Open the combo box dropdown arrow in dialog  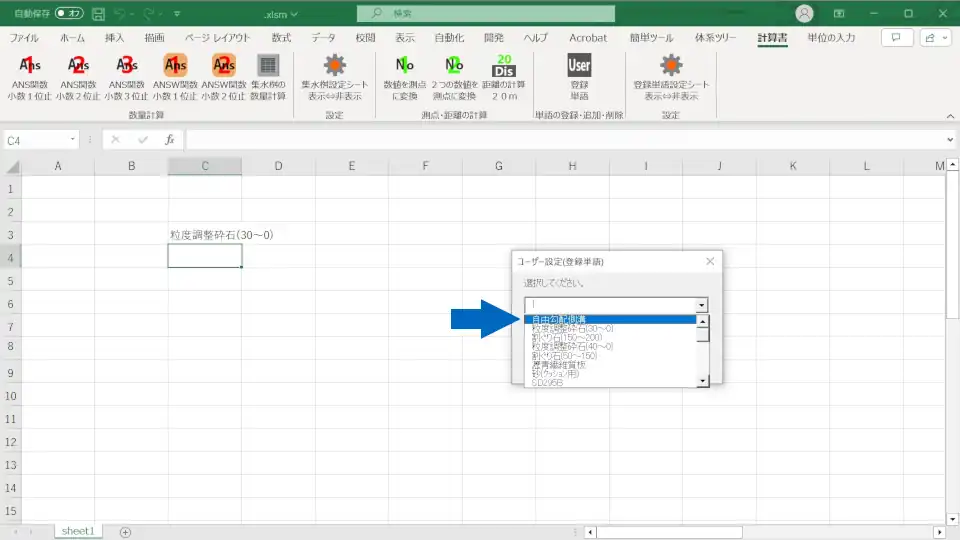702,305
